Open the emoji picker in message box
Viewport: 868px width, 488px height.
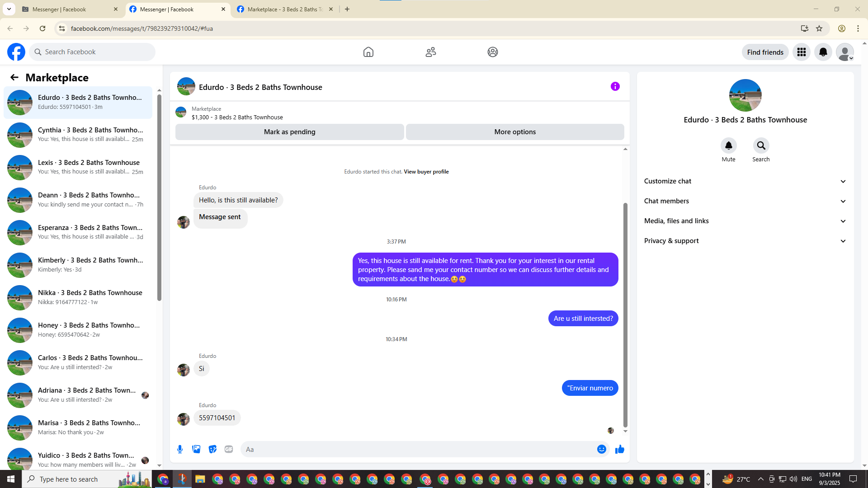coord(602,449)
